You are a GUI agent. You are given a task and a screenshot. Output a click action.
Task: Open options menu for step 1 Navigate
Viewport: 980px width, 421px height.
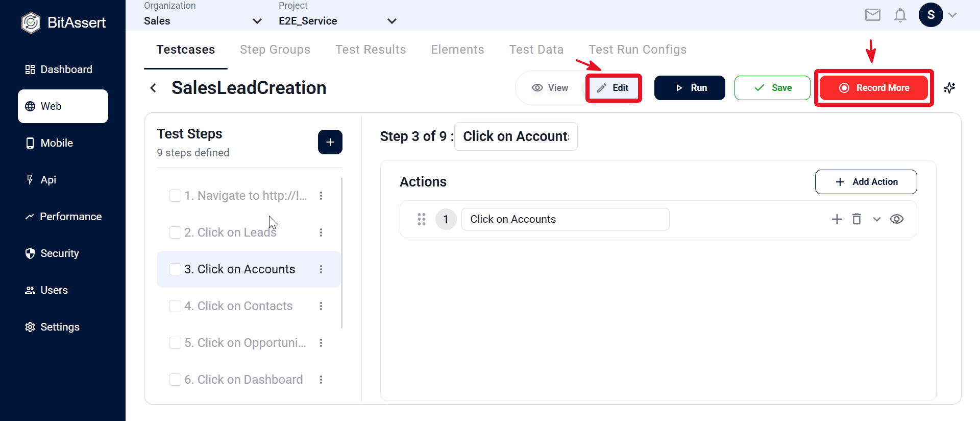point(321,196)
